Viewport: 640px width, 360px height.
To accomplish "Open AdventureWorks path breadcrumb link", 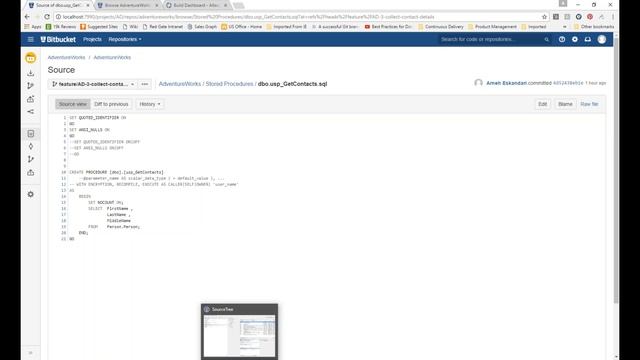I will 180,84.
